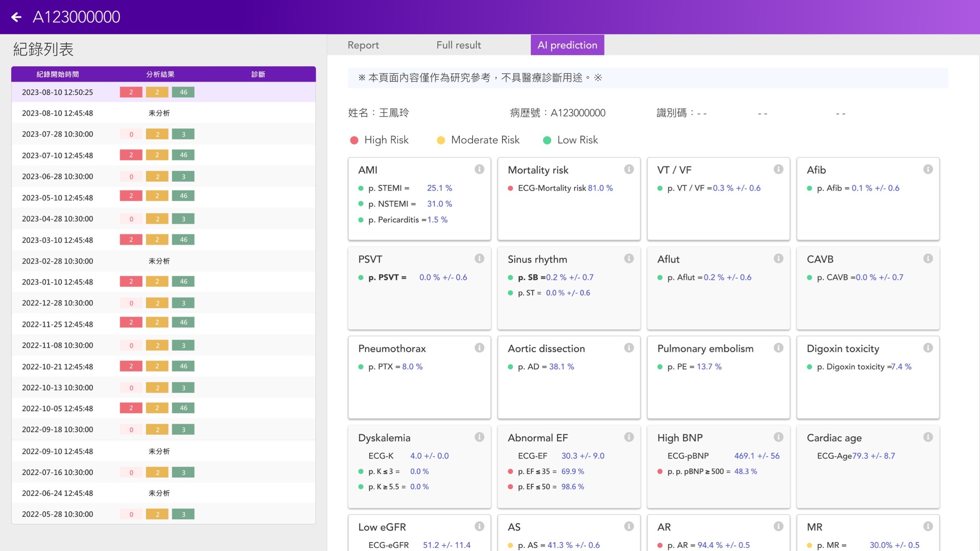The height and width of the screenshot is (551, 980).
Task: Select record 2023-07-10 12:45:48
Action: [163, 155]
